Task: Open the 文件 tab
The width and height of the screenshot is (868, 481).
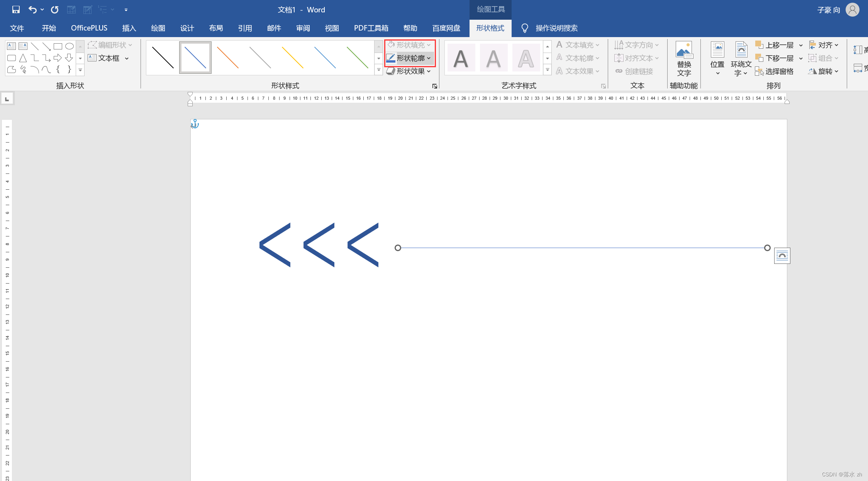Action: [17, 28]
